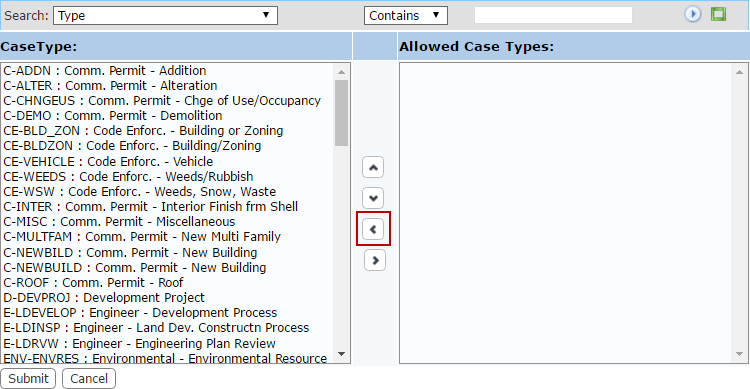Click the move down chevron button
This screenshot has width=750, height=389.
coord(373,198)
